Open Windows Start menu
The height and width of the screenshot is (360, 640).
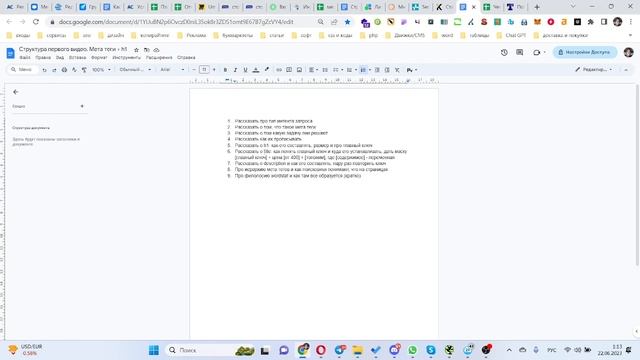154,350
